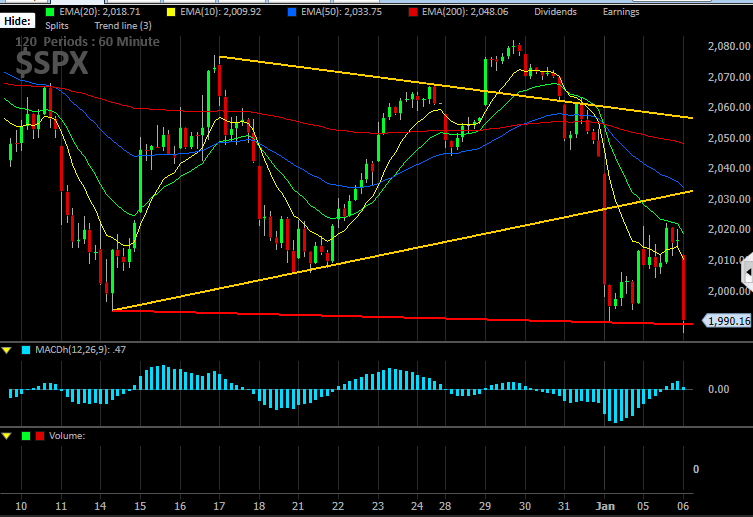Click the 2,050.00 price axis label
The image size is (753, 517).
pos(729,138)
